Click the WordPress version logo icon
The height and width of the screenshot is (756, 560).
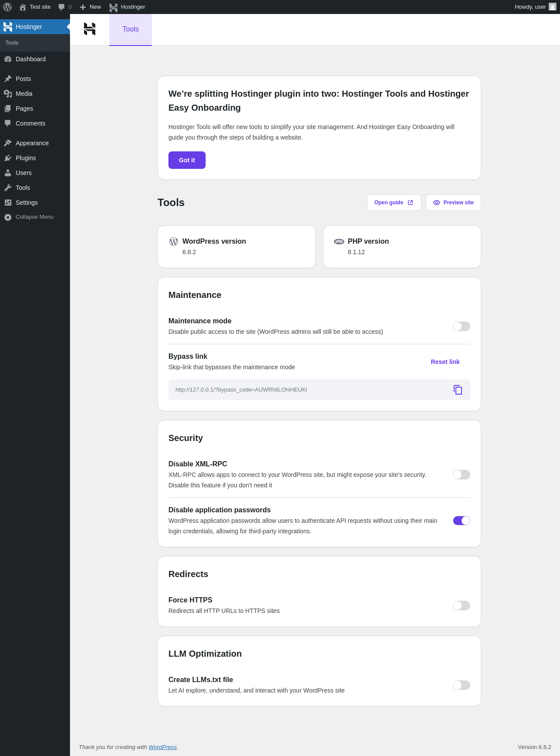(174, 241)
